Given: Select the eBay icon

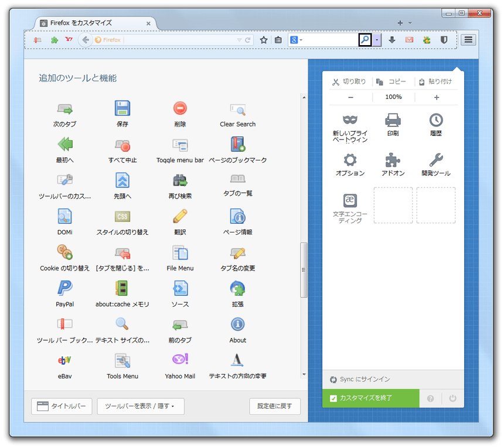Looking at the screenshot, I should tap(64, 360).
